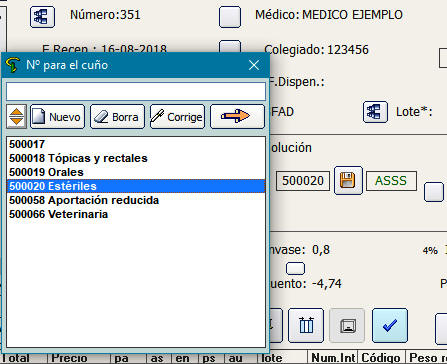Click the blue checkmark confirm button
447x364 pixels.
(x=390, y=325)
